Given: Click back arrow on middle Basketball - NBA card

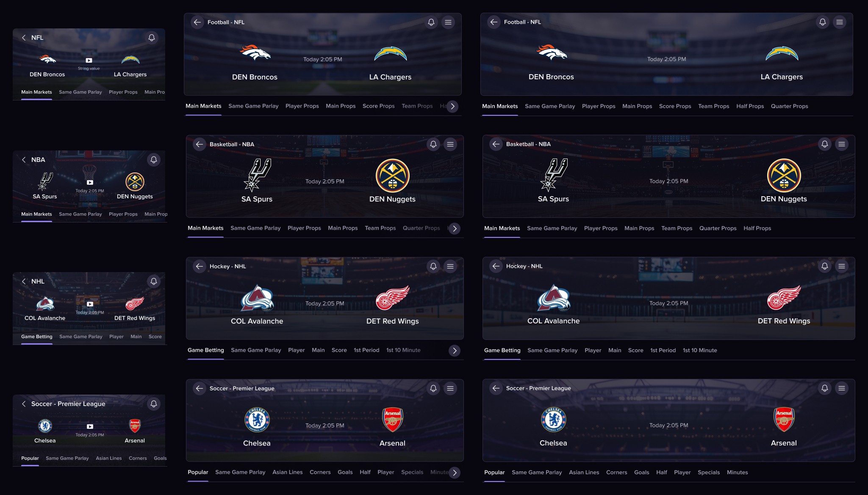Looking at the screenshot, I should pos(200,145).
